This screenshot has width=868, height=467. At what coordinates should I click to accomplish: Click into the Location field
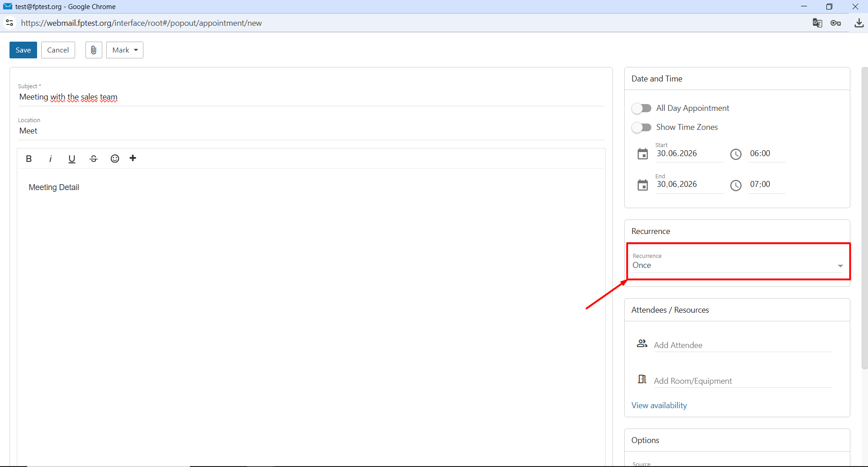[311, 131]
